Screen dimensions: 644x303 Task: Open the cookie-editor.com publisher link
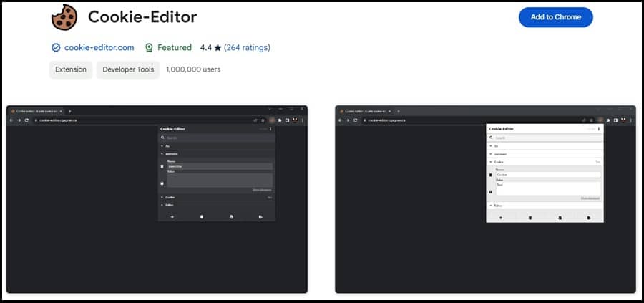99,48
